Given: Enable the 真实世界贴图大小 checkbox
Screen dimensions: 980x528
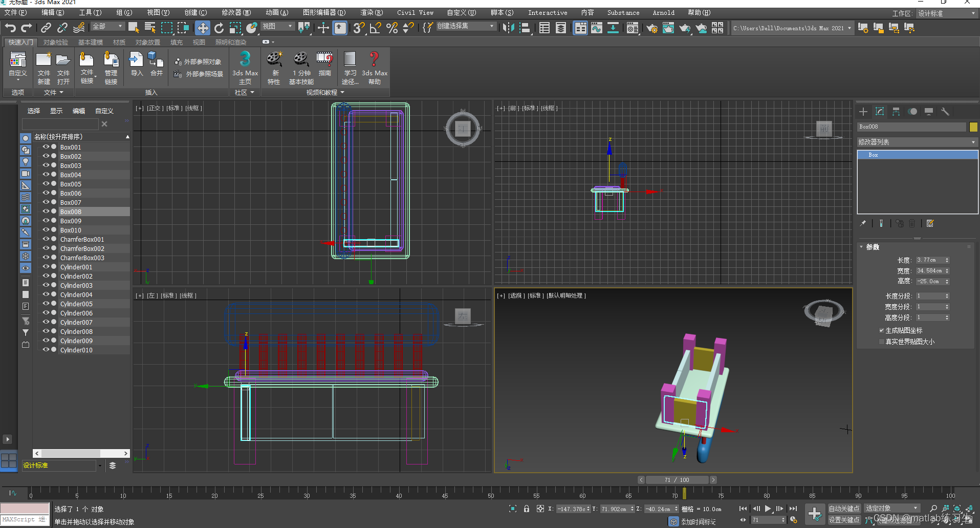Looking at the screenshot, I should (x=882, y=342).
